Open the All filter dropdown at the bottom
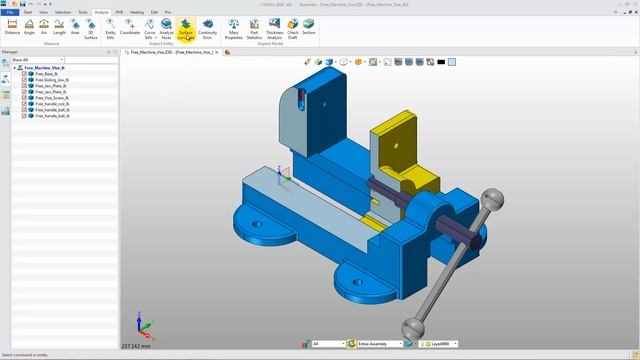 click(329, 344)
